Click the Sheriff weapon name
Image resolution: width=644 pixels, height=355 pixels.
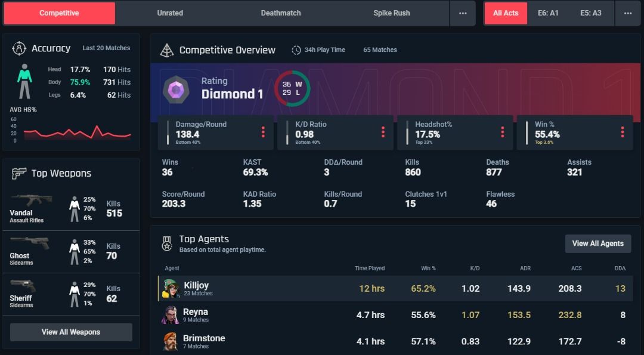[x=21, y=298]
